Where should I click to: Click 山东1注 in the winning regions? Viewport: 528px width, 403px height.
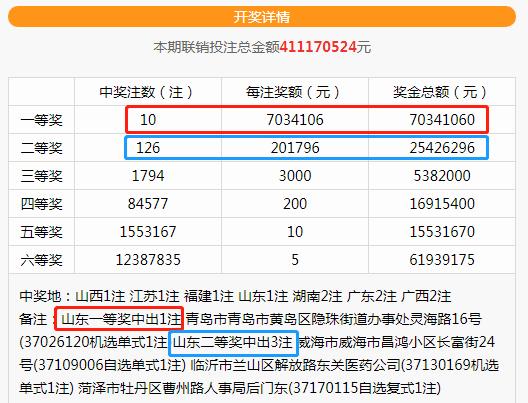coord(263,296)
